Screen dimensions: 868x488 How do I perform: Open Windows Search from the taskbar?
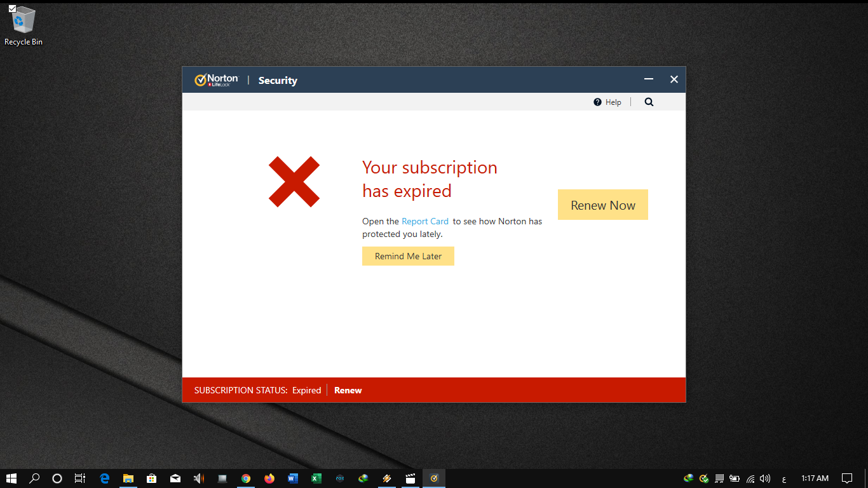pyautogui.click(x=34, y=478)
